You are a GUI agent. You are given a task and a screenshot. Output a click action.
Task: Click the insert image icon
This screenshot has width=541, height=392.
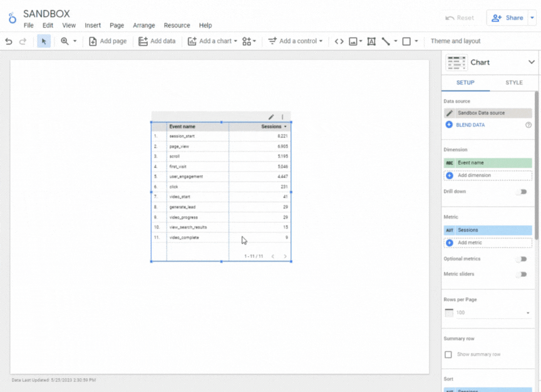click(353, 41)
